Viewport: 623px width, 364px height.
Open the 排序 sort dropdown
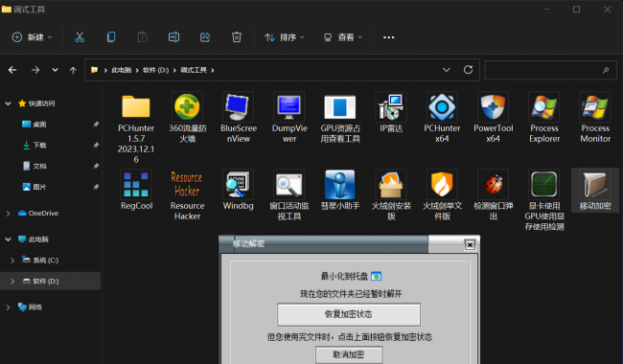(285, 37)
